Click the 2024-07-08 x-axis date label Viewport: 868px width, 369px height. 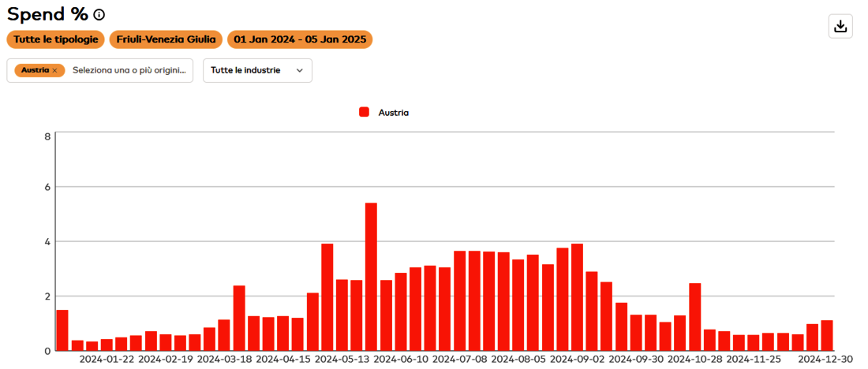[460, 359]
